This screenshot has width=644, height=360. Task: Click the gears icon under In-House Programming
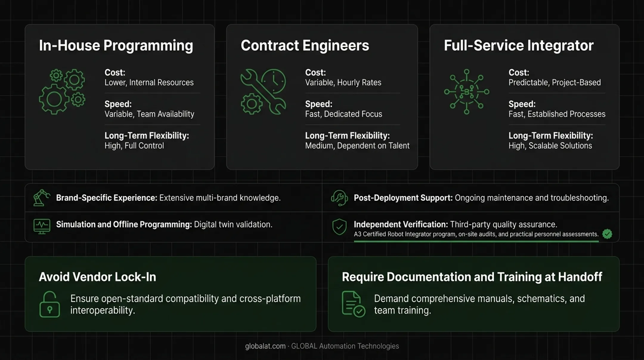[62, 92]
